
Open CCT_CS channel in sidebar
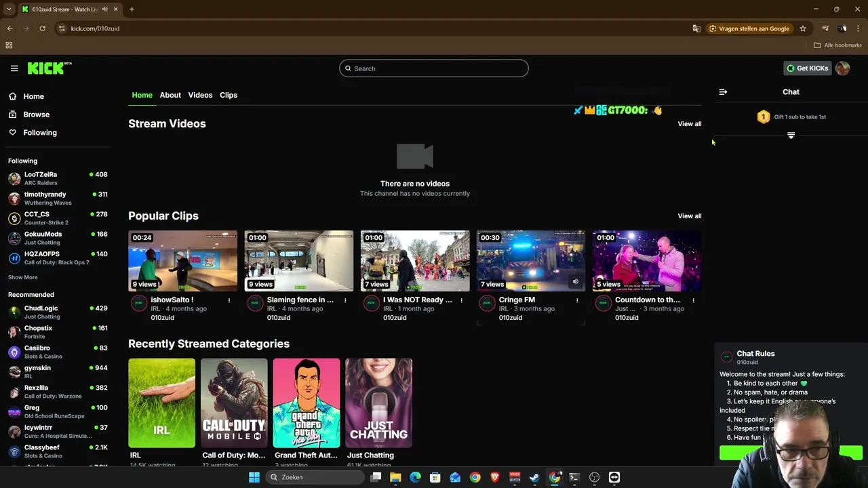coord(58,218)
